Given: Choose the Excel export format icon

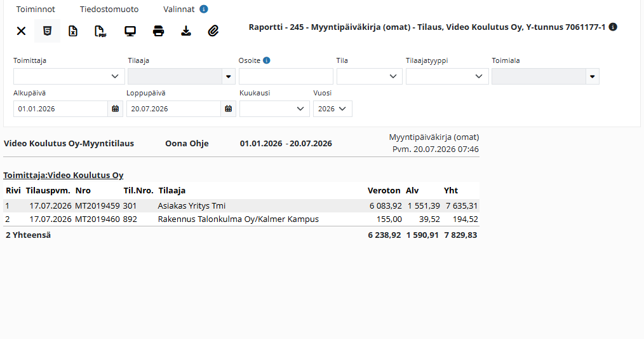Looking at the screenshot, I should (x=72, y=31).
